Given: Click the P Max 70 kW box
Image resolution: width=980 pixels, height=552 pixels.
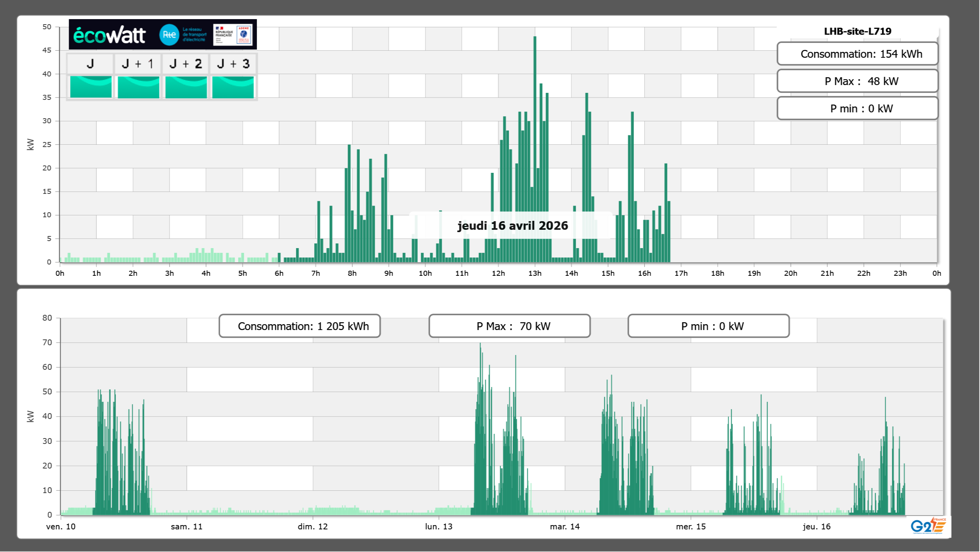Looking at the screenshot, I should click(x=509, y=326).
